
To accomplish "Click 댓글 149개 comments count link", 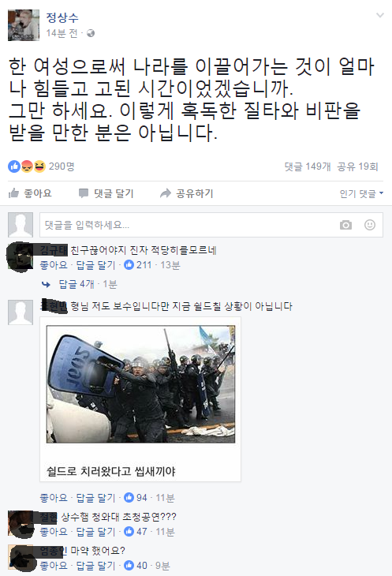I will [x=308, y=166].
